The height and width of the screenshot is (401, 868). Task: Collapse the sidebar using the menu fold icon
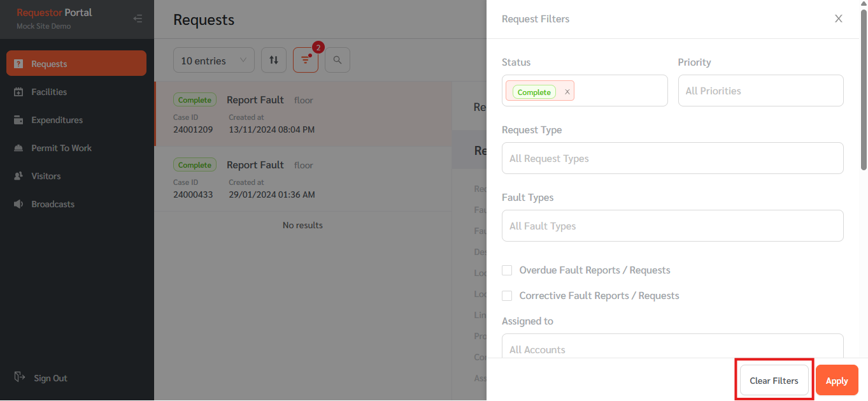[138, 18]
